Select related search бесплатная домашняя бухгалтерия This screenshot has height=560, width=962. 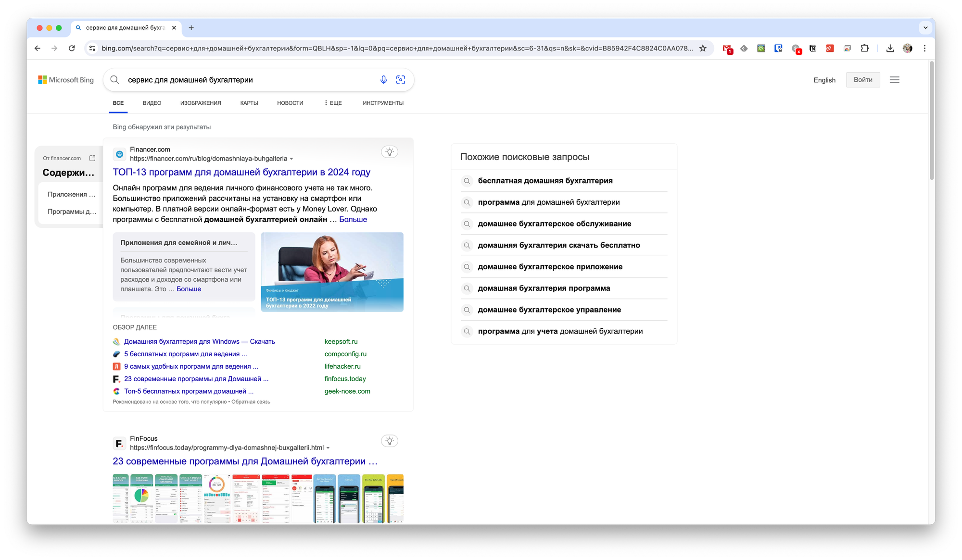coord(545,181)
